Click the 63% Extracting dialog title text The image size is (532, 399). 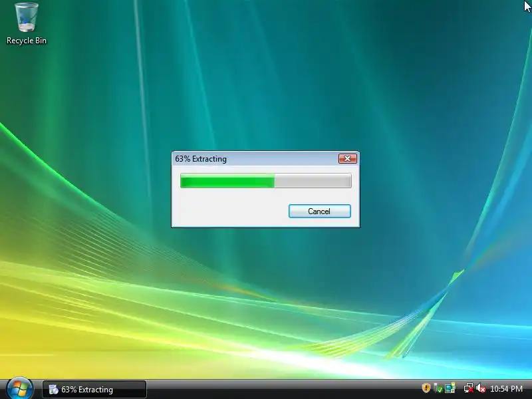pyautogui.click(x=201, y=159)
